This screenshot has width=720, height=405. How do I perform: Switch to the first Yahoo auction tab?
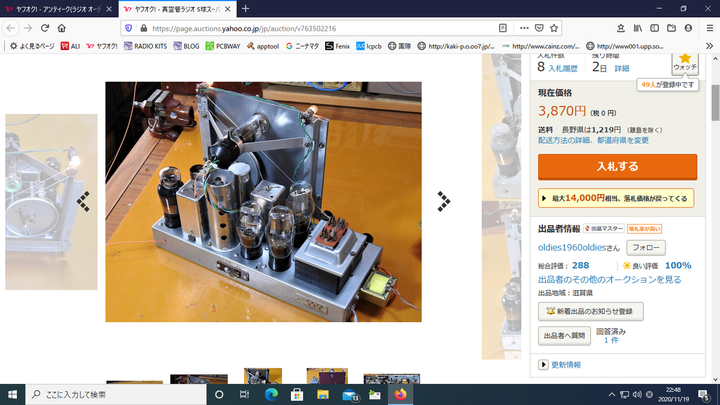58,9
